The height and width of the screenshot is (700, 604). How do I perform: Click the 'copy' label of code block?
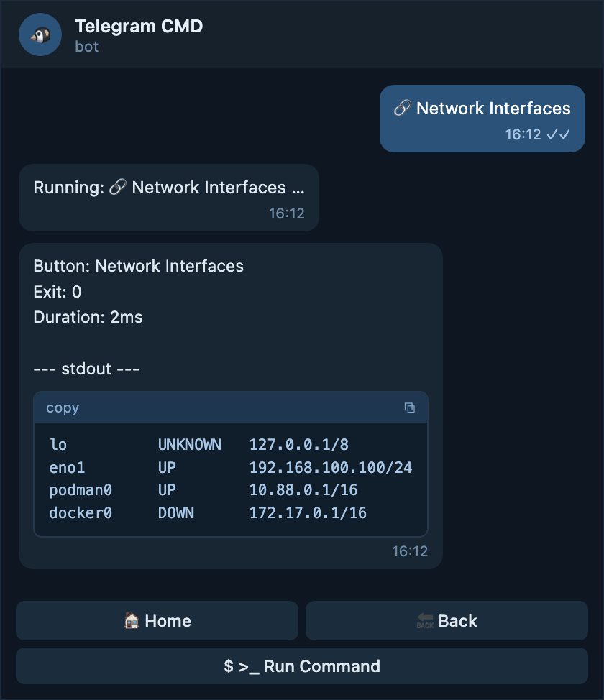(63, 408)
